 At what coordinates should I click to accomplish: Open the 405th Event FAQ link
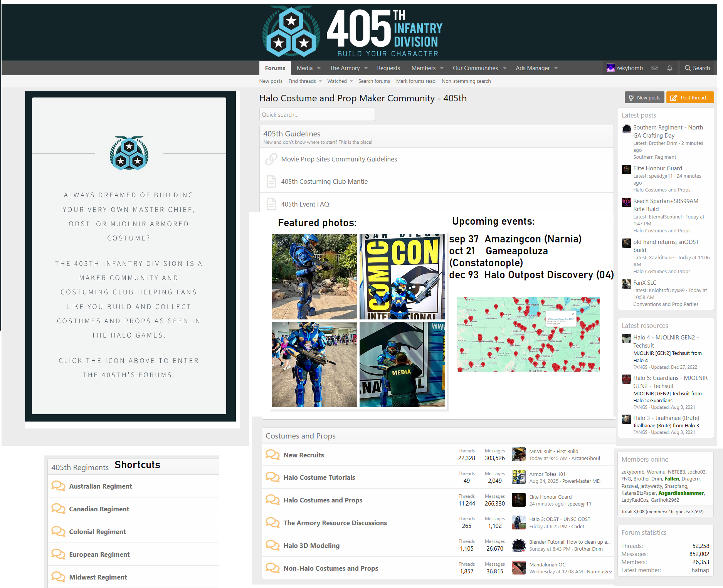click(x=305, y=204)
